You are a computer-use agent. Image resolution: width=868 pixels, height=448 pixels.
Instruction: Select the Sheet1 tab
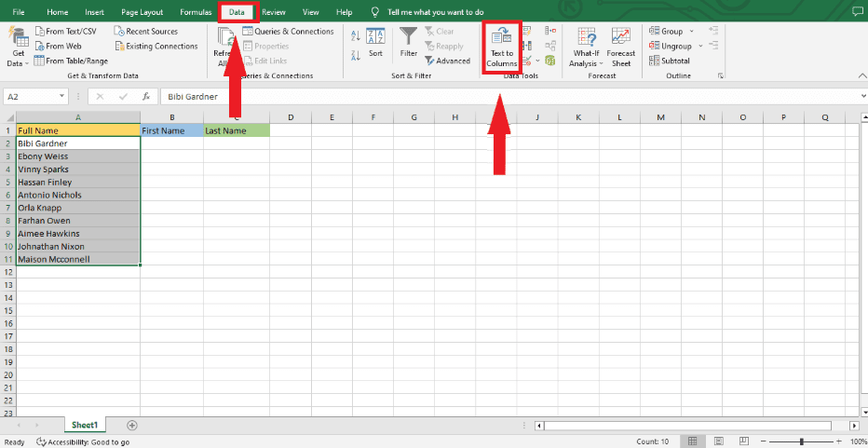point(85,425)
